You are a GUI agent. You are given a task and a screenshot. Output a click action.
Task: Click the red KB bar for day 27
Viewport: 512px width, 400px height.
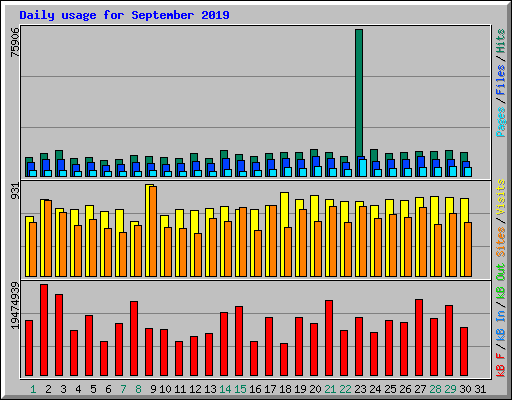[419, 338]
